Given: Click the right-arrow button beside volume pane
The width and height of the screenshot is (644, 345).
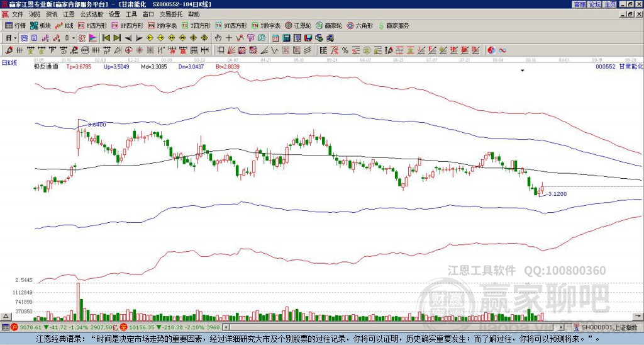Looking at the screenshot, I should 639,316.
